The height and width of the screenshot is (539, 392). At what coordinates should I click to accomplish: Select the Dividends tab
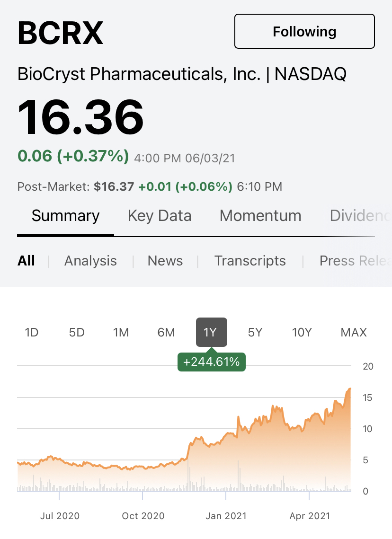click(360, 216)
